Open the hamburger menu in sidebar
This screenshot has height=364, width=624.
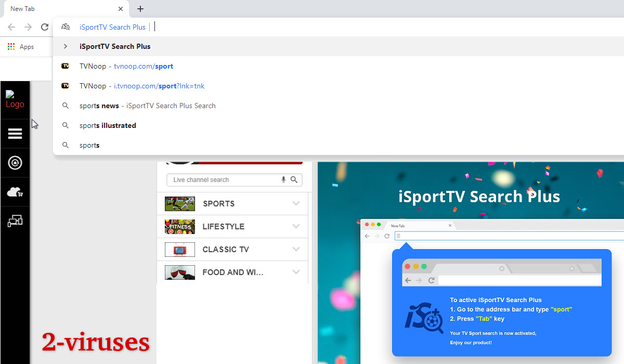(x=15, y=134)
